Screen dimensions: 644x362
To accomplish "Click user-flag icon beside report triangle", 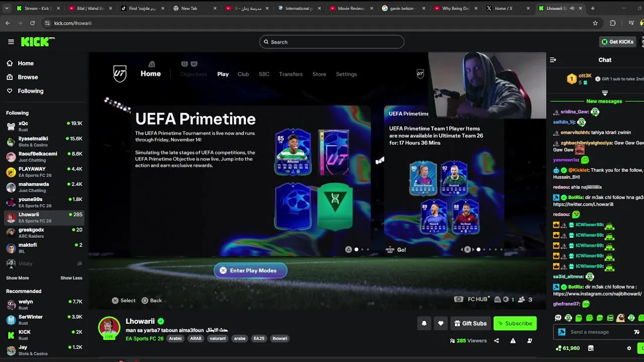I will [530, 341].
